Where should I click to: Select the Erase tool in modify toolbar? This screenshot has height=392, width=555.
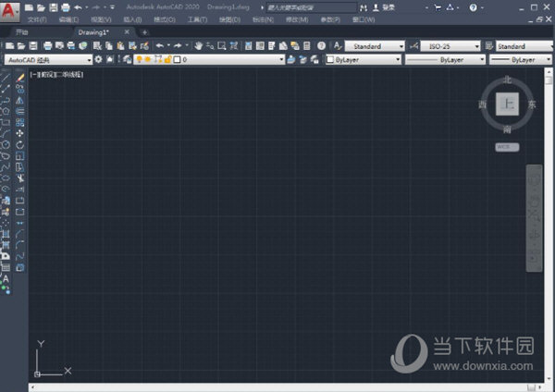coord(20,78)
